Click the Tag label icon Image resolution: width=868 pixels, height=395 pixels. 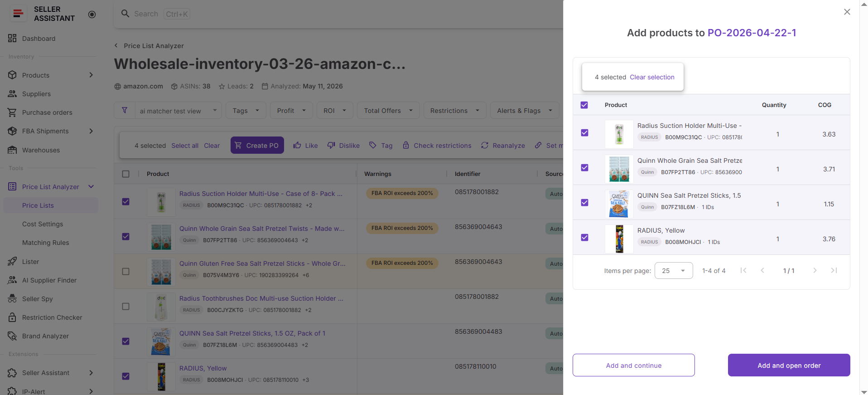point(373,145)
